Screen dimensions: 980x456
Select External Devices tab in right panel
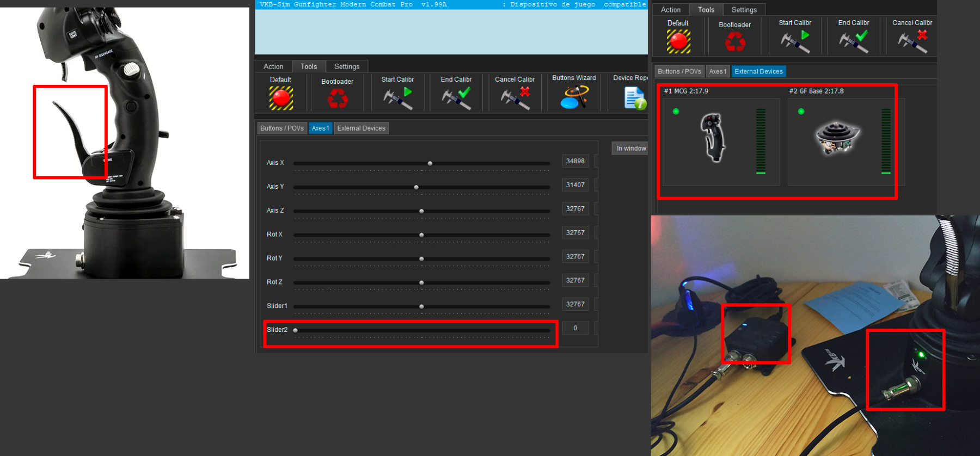(759, 71)
